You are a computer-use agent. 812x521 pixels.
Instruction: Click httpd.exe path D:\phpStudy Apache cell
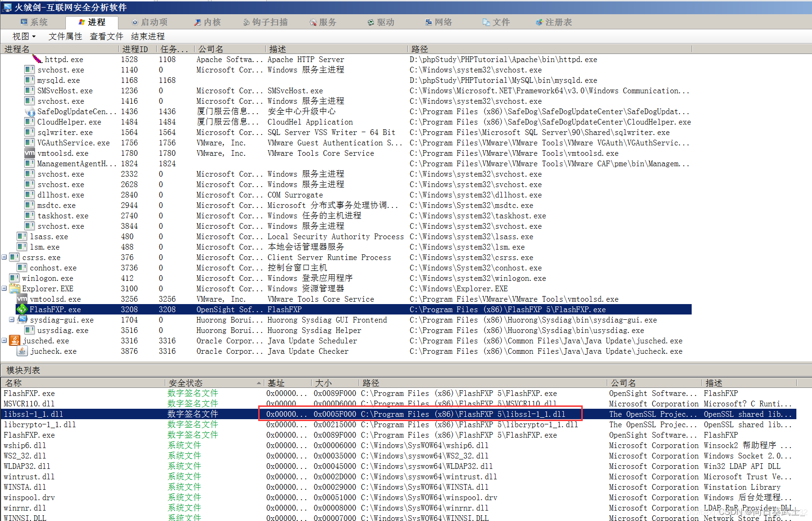pos(503,59)
